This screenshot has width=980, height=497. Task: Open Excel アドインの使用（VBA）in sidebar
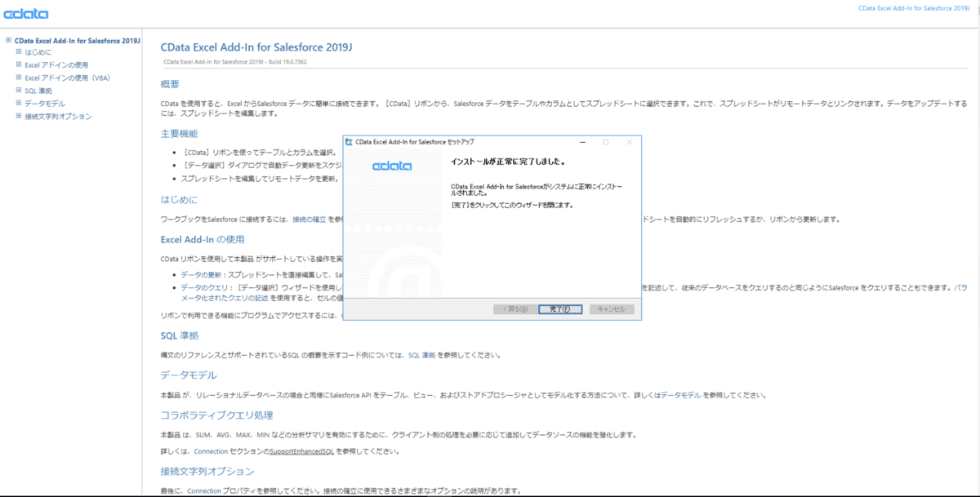(x=68, y=78)
